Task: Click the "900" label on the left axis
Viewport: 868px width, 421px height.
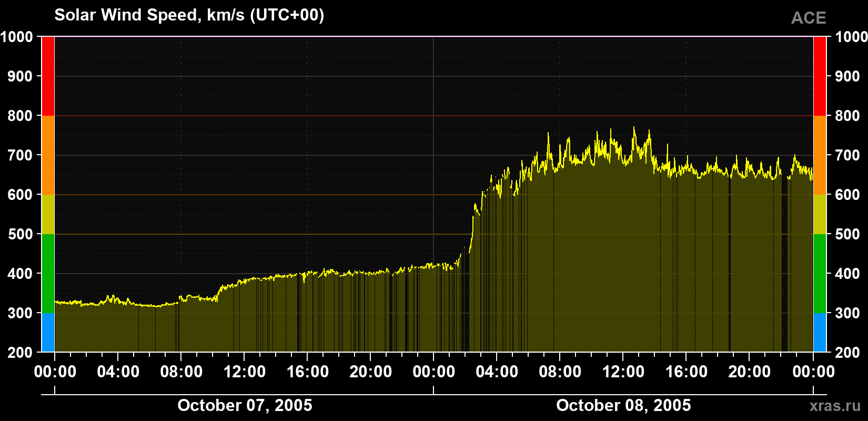Action: (21, 76)
